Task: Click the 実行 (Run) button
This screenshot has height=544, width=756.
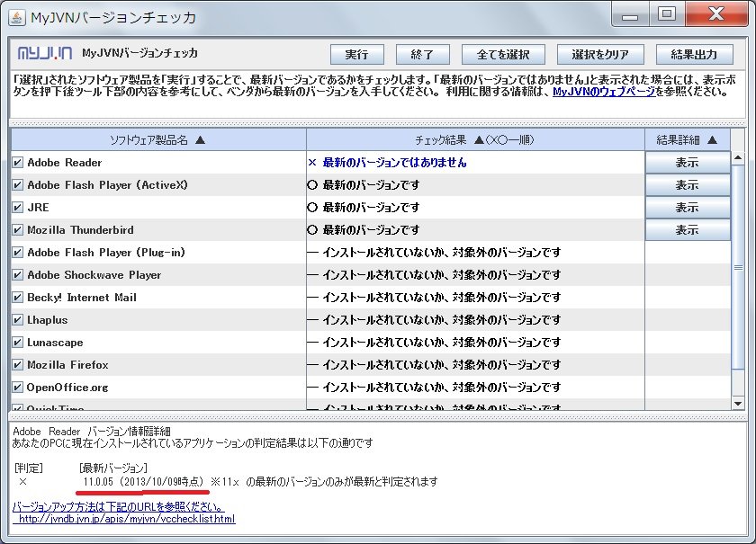Action: tap(356, 55)
